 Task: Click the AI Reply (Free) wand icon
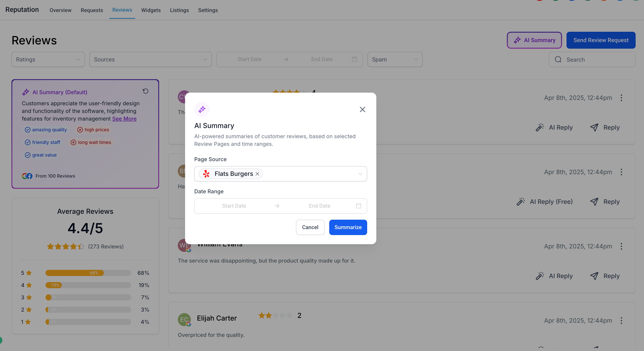click(x=520, y=201)
